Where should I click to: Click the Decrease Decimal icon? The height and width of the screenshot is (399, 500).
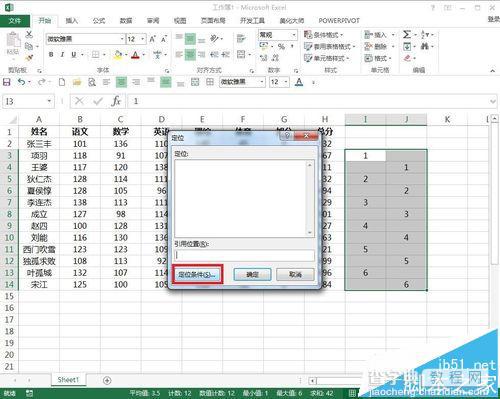click(x=275, y=58)
